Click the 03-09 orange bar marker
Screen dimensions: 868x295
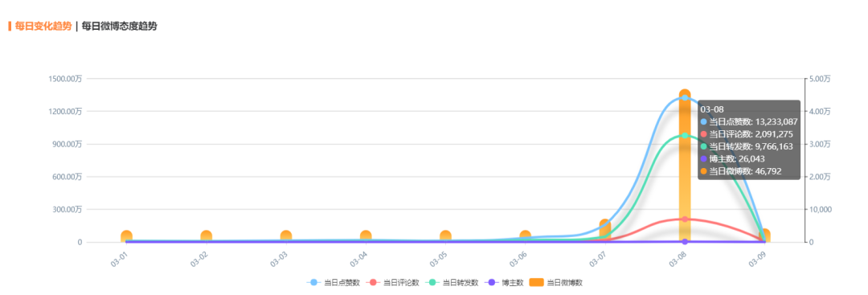[764, 236]
